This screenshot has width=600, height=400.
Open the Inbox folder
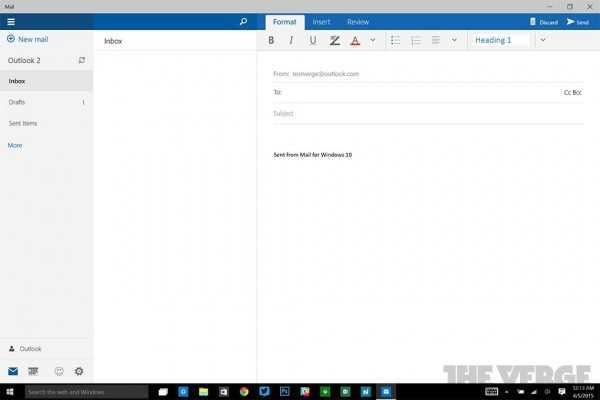coord(46,81)
